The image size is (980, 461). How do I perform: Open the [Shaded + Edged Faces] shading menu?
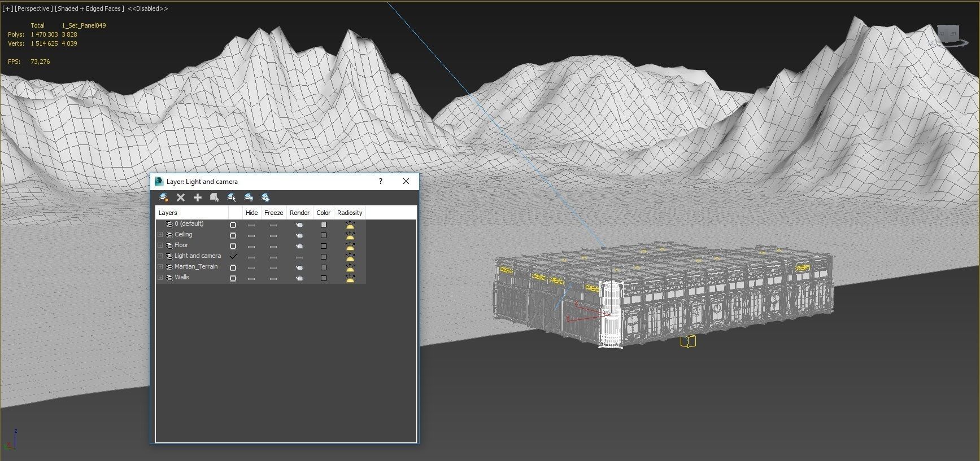89,8
